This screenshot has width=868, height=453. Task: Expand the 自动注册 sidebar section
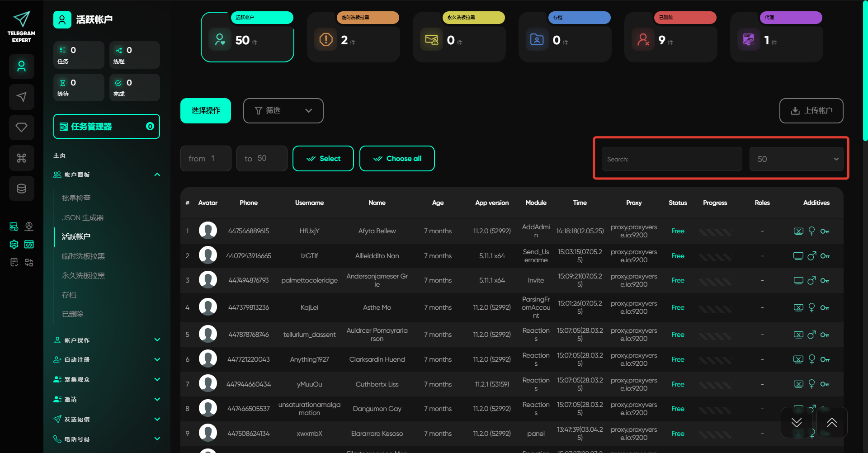point(157,360)
